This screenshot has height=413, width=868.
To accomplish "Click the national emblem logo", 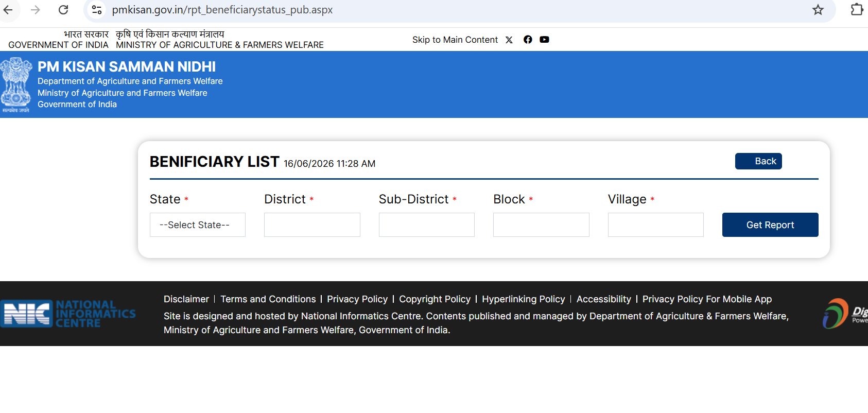I will 16,84.
